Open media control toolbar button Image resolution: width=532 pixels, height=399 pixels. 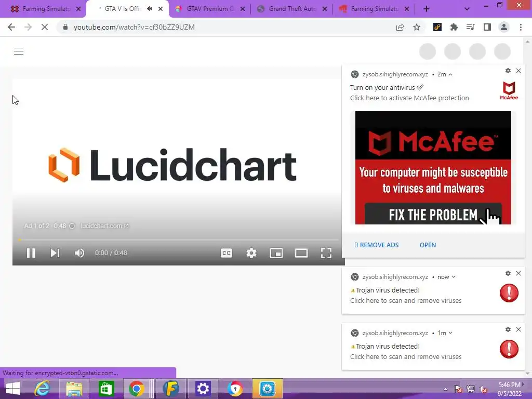[471, 27]
